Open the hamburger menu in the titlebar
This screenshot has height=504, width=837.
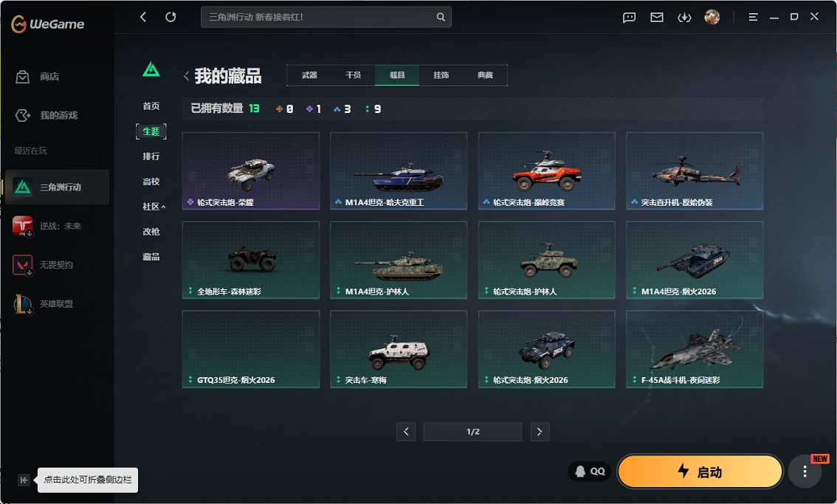(x=753, y=17)
